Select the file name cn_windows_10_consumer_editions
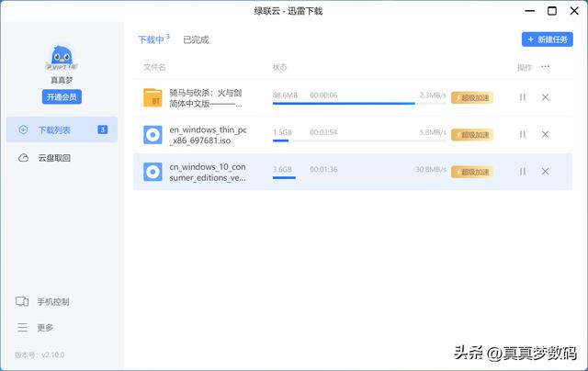 (x=208, y=172)
